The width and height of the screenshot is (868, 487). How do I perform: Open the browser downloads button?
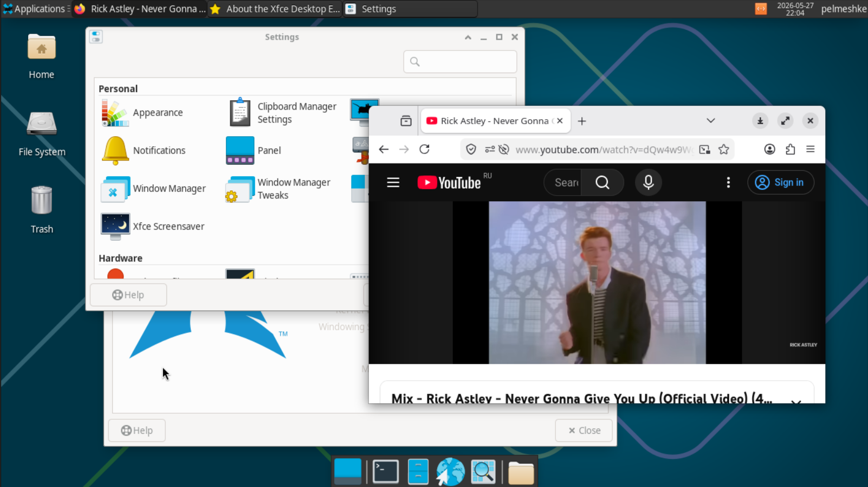(760, 121)
